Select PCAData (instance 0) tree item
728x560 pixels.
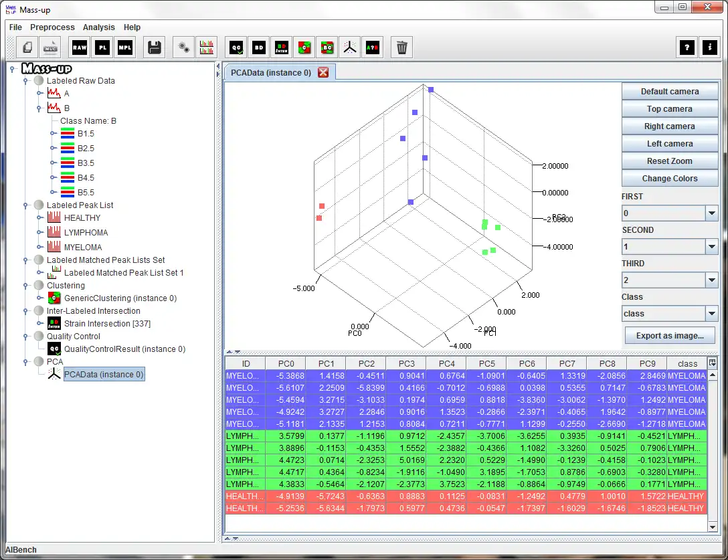point(104,374)
